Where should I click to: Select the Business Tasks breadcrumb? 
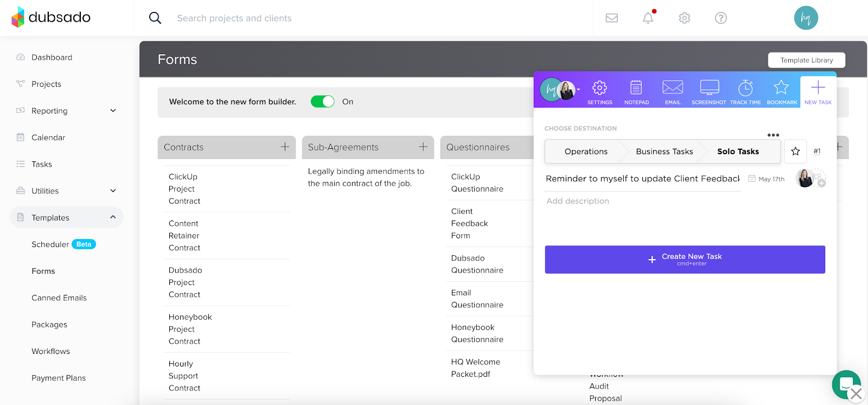[x=664, y=151]
